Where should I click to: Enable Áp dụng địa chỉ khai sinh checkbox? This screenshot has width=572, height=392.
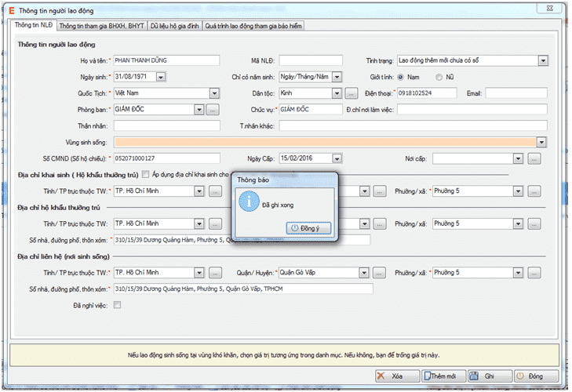coord(145,174)
